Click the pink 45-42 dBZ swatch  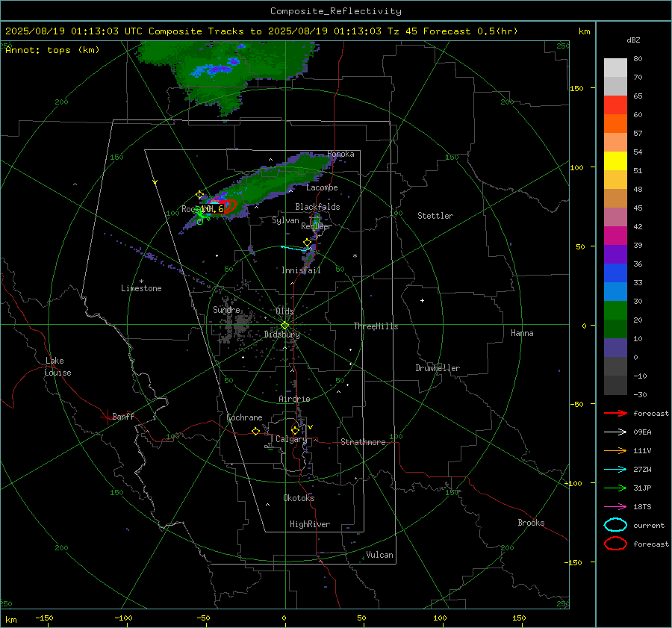615,217
